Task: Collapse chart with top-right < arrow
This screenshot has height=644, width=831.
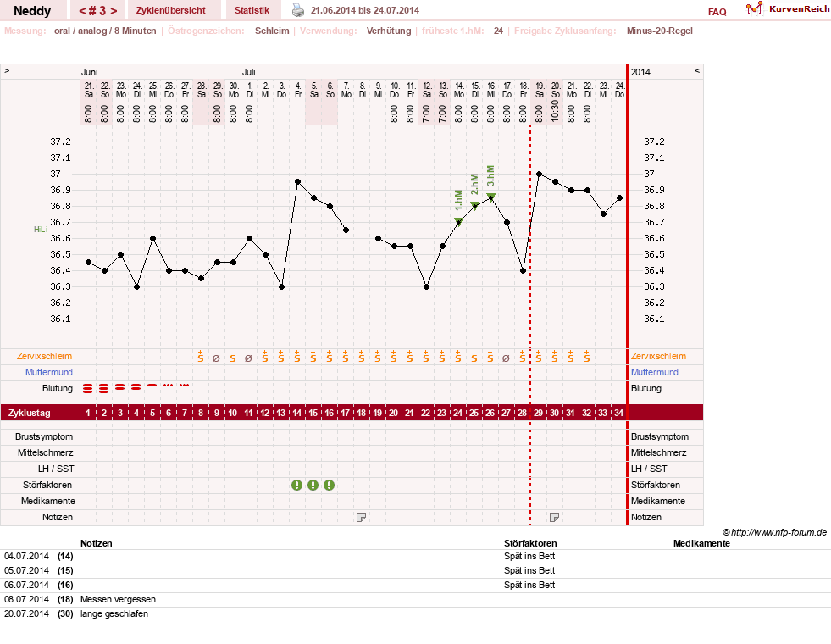Action: click(697, 70)
